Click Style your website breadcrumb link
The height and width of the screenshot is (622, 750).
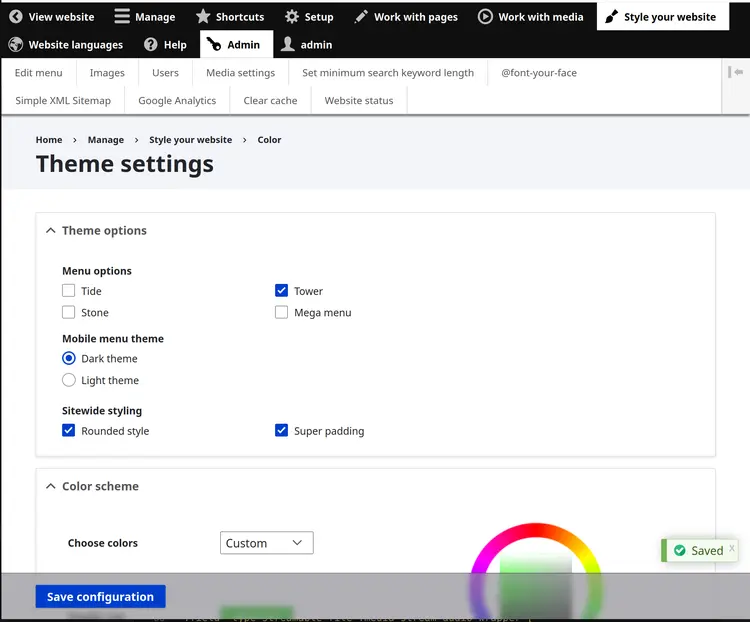tap(190, 140)
